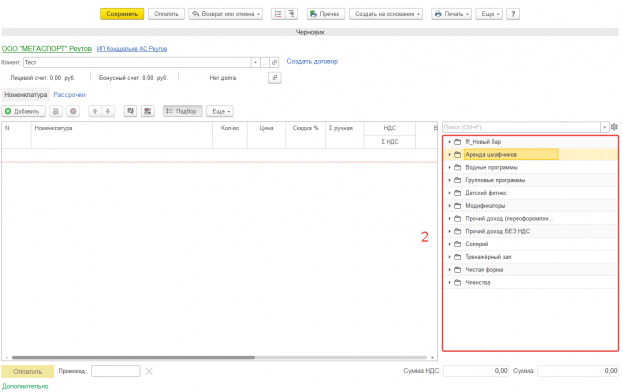Open the Возврат или отмена dropdown
Image resolution: width=623 pixels, height=392 pixels.
click(226, 14)
